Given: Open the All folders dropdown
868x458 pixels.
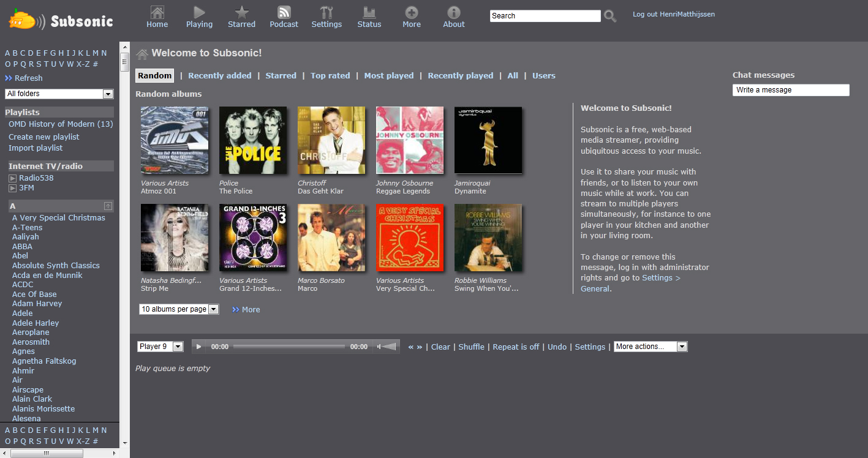Looking at the screenshot, I should pos(59,94).
